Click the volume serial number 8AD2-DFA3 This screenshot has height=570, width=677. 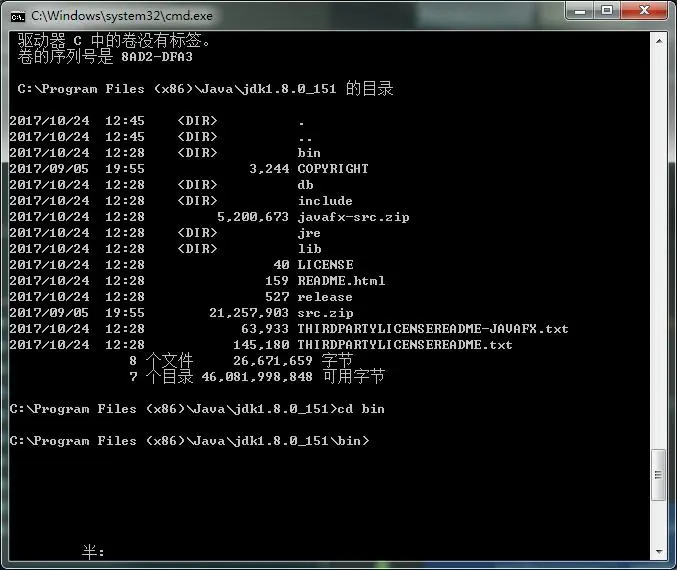pyautogui.click(x=157, y=57)
